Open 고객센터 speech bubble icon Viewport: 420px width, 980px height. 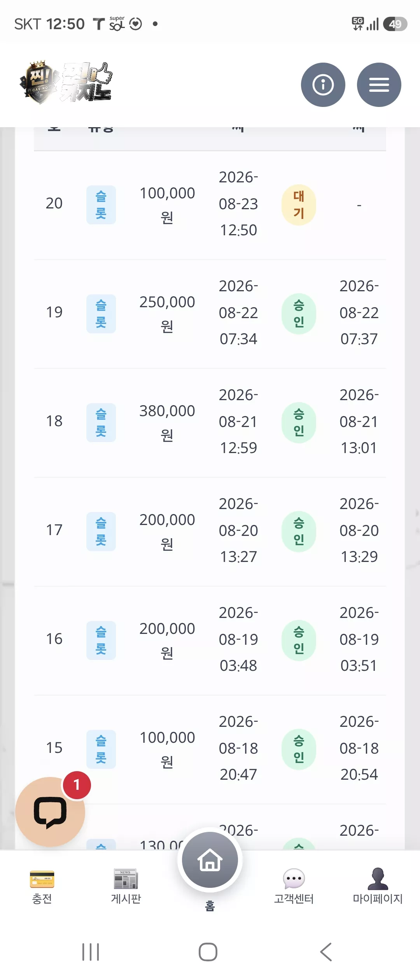[294, 879]
